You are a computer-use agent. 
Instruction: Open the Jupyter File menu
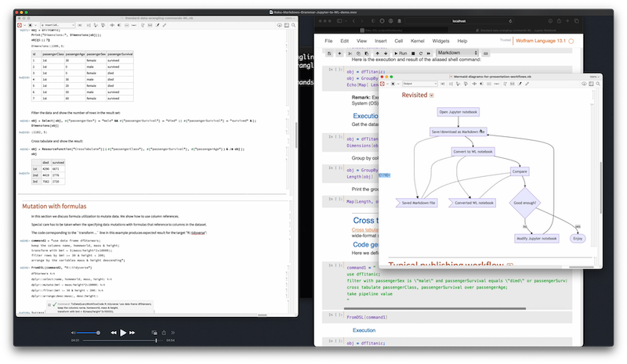(328, 41)
